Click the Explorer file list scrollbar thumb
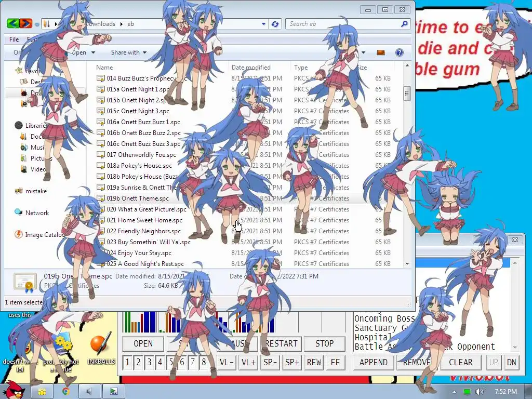This screenshot has width=532, height=399. 407,94
